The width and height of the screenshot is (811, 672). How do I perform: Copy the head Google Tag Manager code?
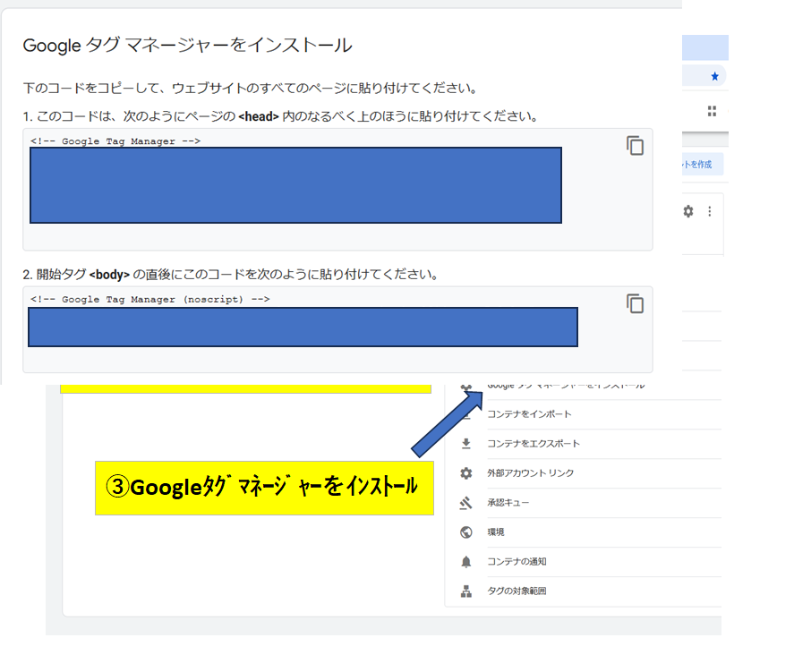pos(635,146)
